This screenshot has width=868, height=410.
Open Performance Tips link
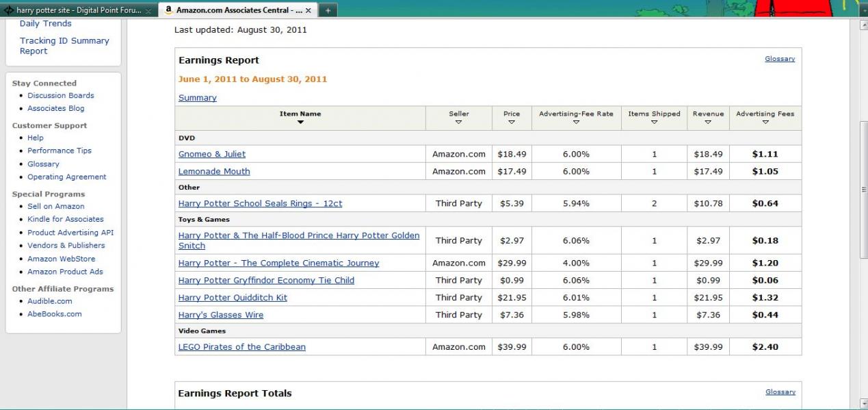click(x=60, y=151)
